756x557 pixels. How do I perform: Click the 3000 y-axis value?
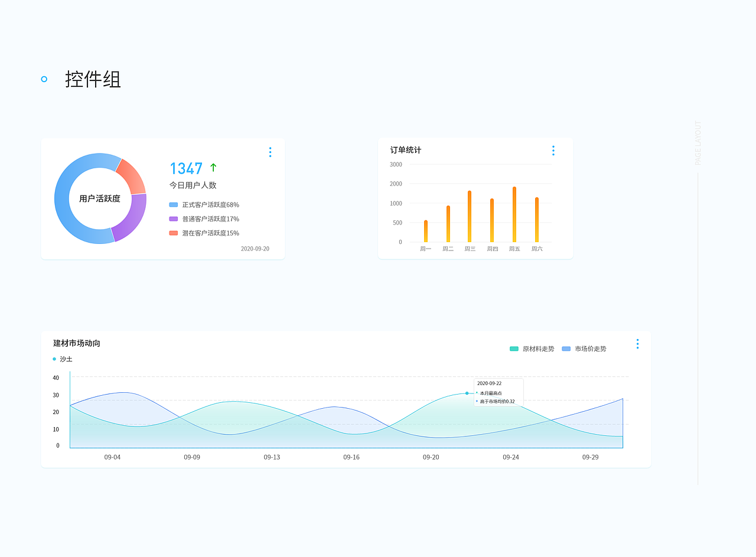tap(396, 164)
